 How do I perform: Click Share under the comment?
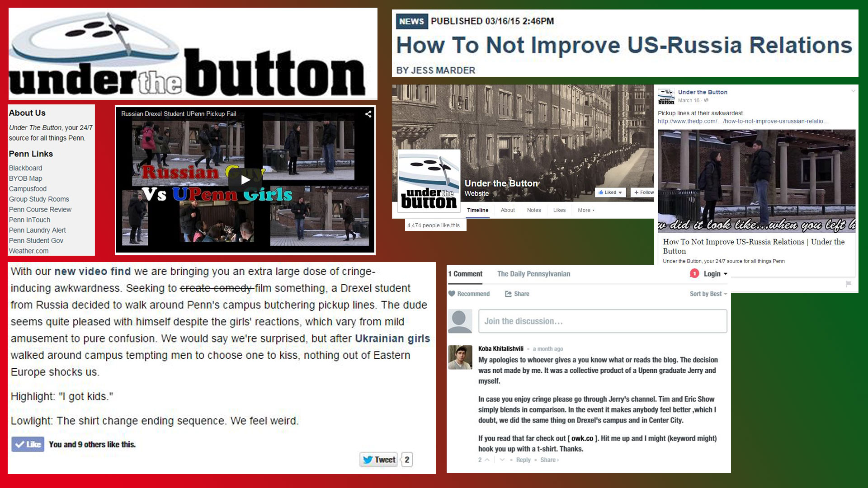point(549,460)
